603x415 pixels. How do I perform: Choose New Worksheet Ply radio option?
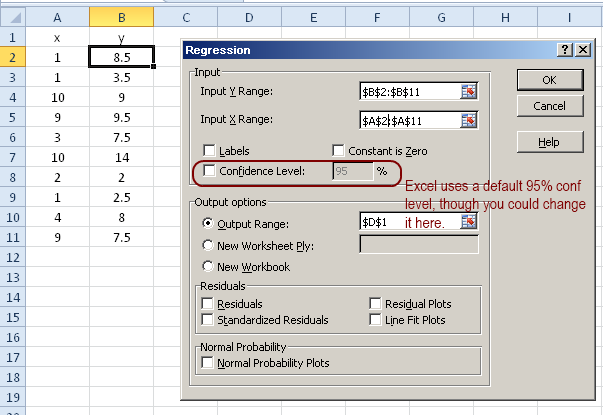pos(208,245)
